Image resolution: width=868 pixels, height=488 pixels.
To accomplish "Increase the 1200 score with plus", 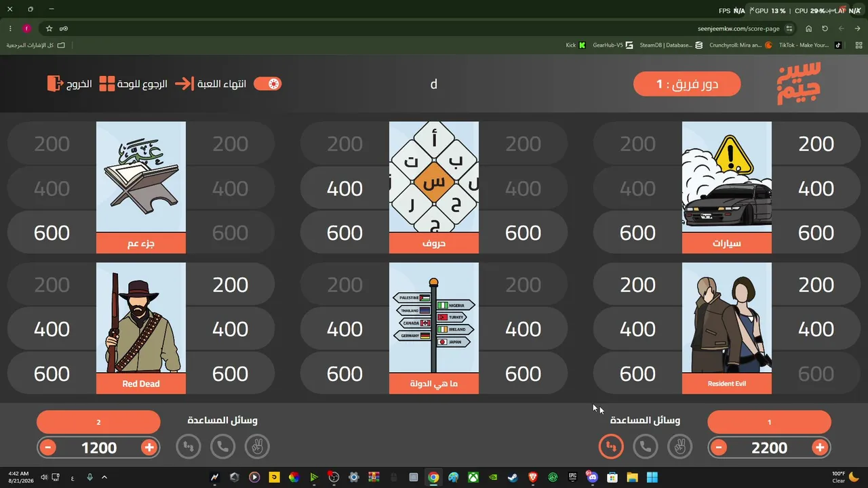I will coord(149,447).
